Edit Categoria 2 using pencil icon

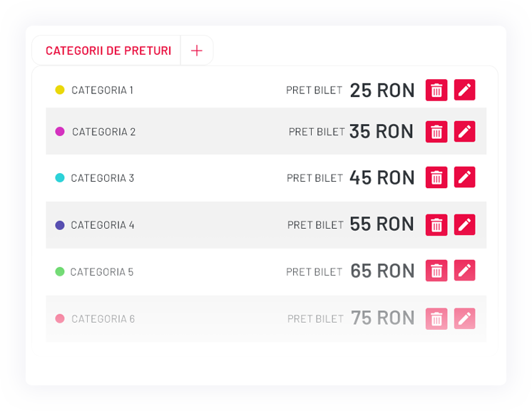[x=464, y=132]
